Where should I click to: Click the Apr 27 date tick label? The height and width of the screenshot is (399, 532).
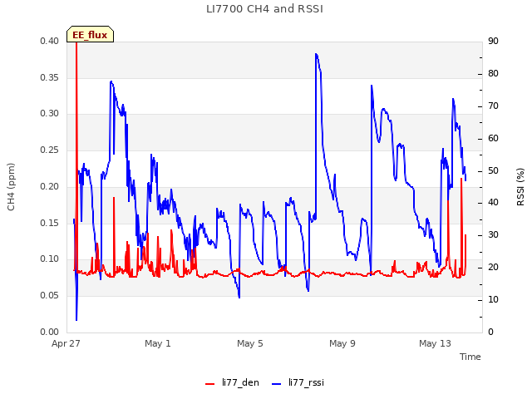pyautogui.click(x=66, y=343)
